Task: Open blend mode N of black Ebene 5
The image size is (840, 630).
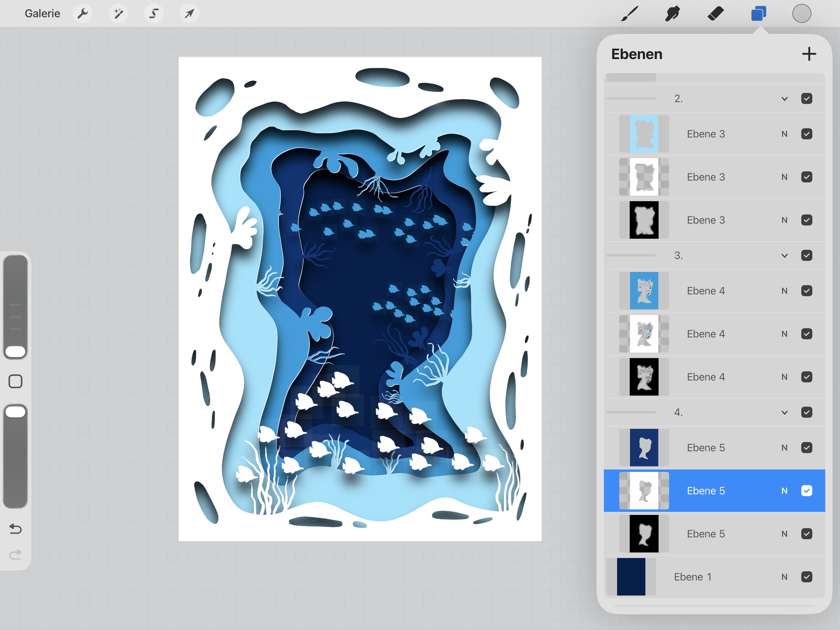Action: click(x=784, y=534)
